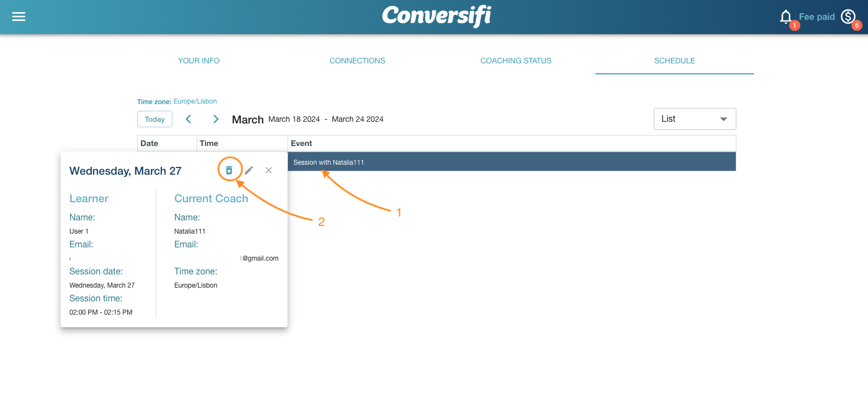Click the Today button
This screenshot has width=868, height=400.
[155, 119]
